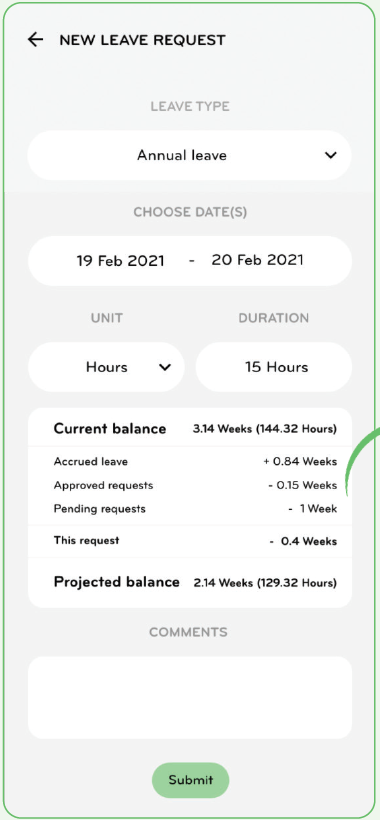Image resolution: width=380 pixels, height=820 pixels.
Task: Submit the leave request
Action: [x=190, y=780]
